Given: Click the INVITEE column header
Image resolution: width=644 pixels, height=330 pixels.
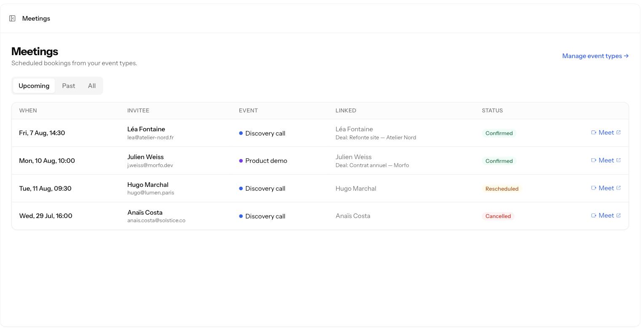Looking at the screenshot, I should point(138,111).
